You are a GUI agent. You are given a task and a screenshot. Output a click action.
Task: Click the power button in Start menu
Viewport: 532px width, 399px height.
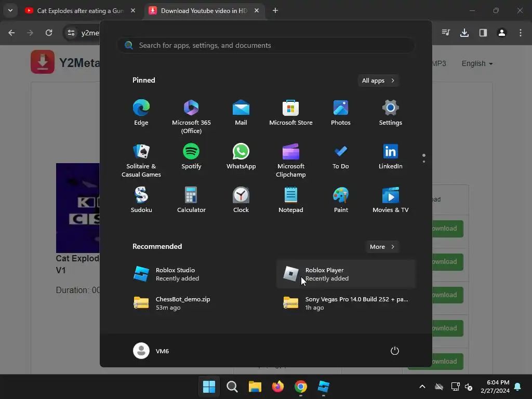pyautogui.click(x=395, y=351)
